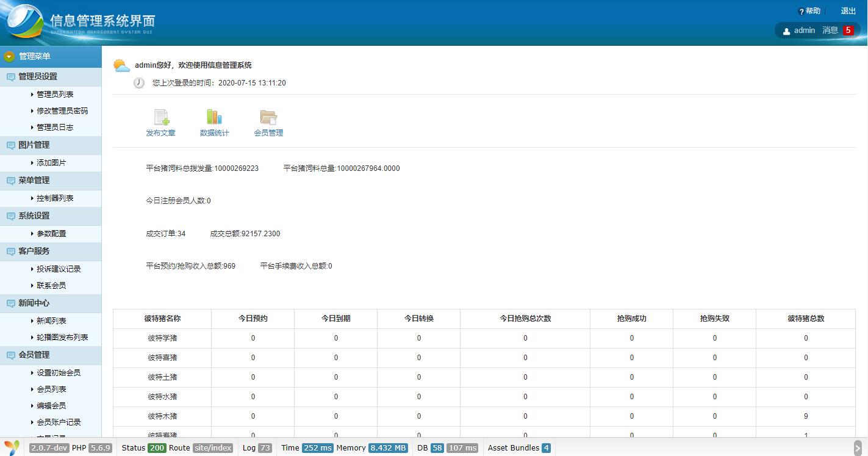This screenshot has height=456, width=868.
Task: Open 管理员列表 in sidebar
Action: point(55,95)
